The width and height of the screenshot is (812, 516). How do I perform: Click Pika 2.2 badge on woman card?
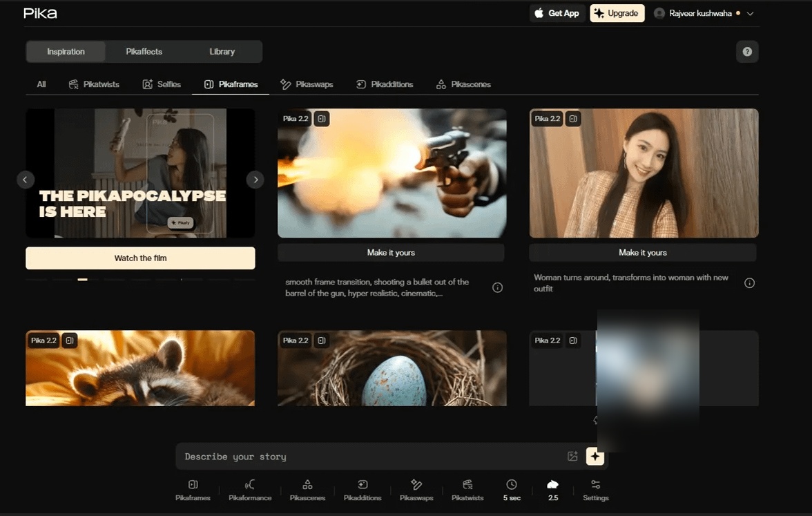(548, 119)
